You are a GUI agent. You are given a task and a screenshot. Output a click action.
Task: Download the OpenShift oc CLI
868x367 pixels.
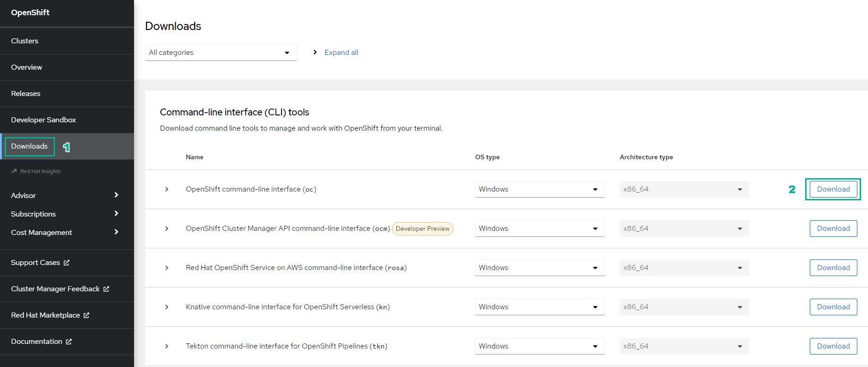[x=833, y=189]
